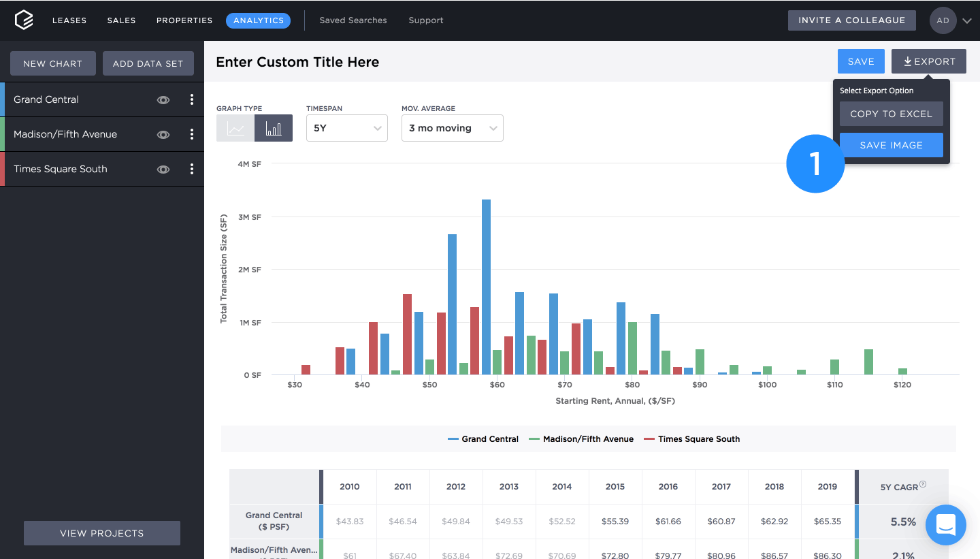Open Madison/Fifth Avenue options menu
980x559 pixels.
point(192,134)
